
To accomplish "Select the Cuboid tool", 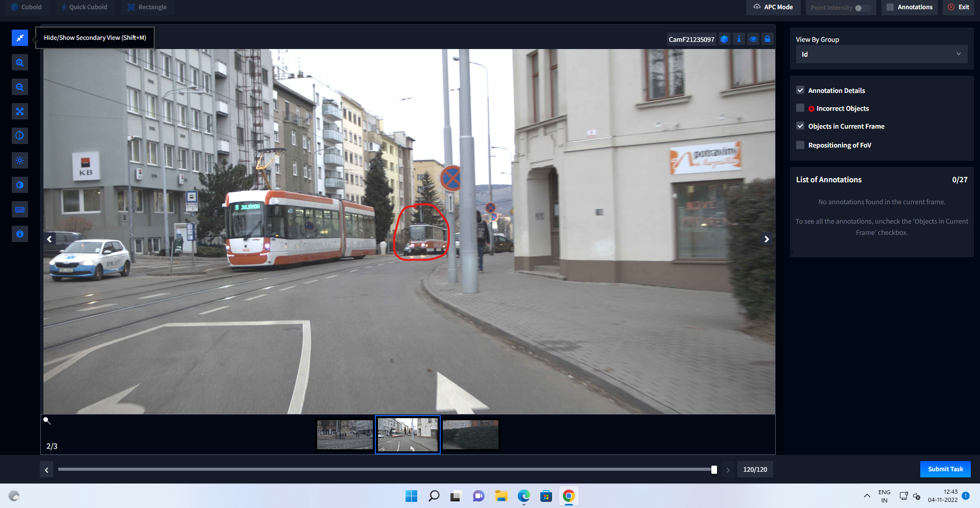I will pos(27,7).
